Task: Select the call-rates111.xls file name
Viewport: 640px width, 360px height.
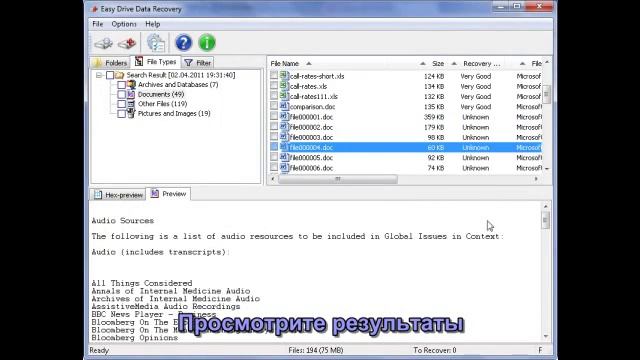Action: point(313,96)
